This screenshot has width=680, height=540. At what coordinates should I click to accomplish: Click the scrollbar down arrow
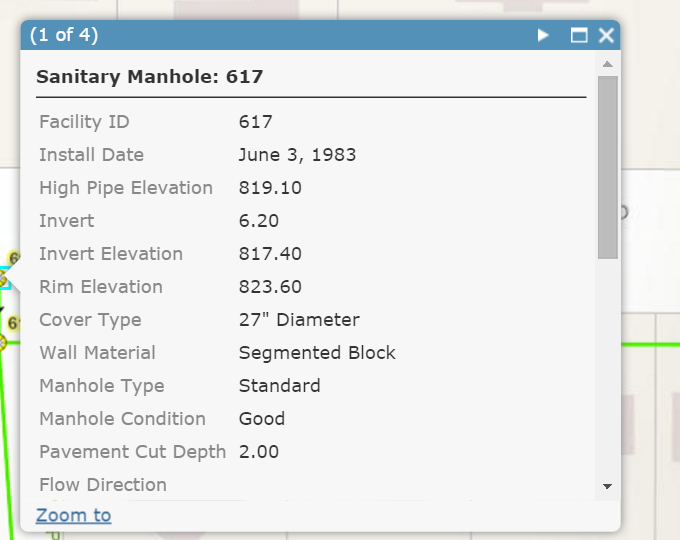[x=608, y=486]
